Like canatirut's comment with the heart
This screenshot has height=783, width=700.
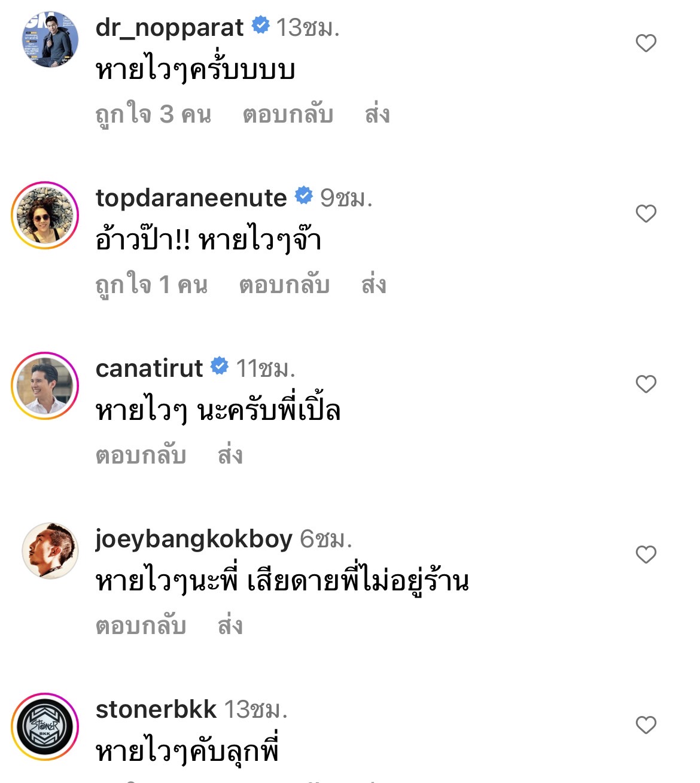coord(646,383)
